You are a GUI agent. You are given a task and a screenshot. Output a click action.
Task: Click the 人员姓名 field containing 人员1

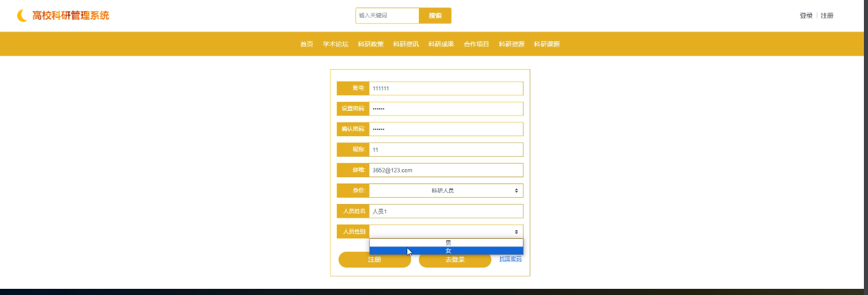[446, 211]
